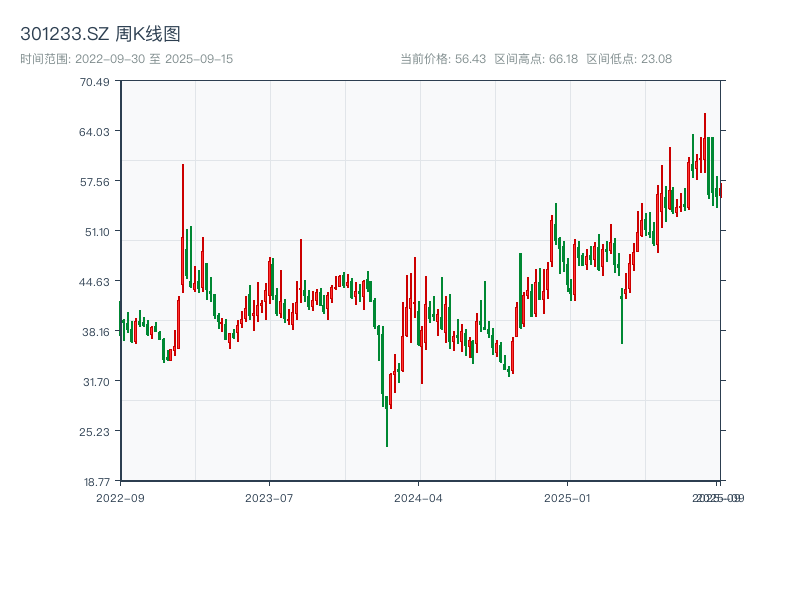Image resolution: width=800 pixels, height=600 pixels.
Task: Click x-axis label 2024-04
Action: pos(418,498)
